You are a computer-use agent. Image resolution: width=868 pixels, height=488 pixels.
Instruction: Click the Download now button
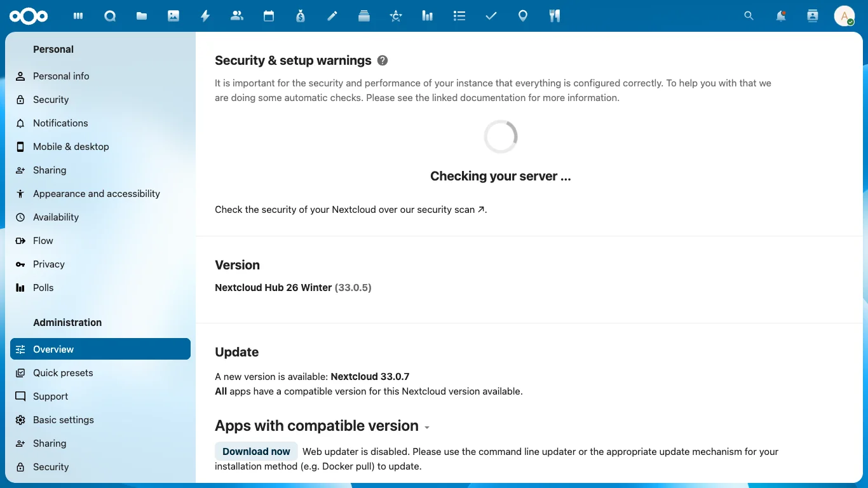pyautogui.click(x=256, y=452)
